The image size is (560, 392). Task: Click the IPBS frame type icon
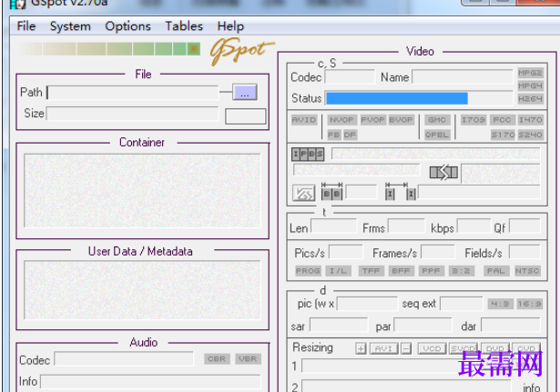point(308,154)
